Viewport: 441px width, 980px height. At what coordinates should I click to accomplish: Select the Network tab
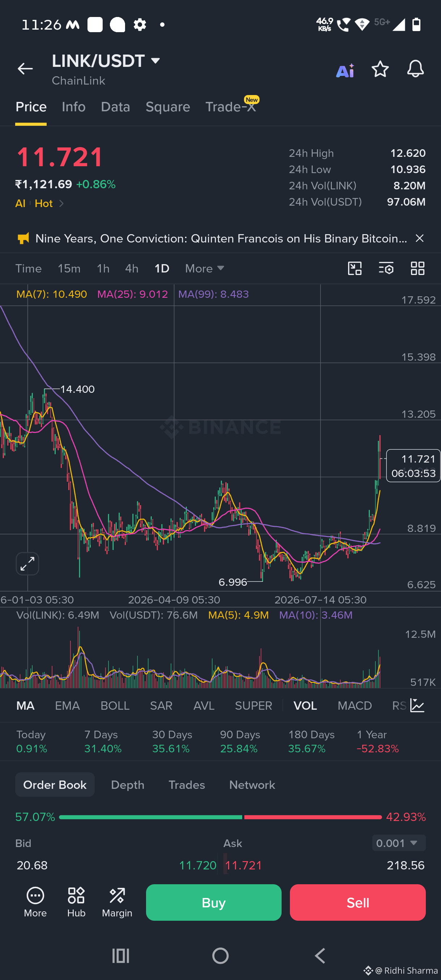[x=252, y=785]
